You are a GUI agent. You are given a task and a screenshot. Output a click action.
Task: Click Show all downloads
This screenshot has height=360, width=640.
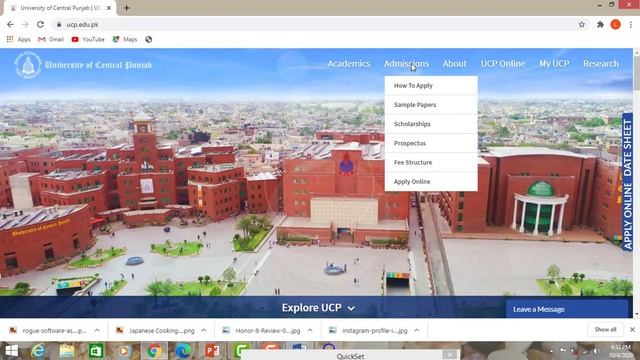605,329
